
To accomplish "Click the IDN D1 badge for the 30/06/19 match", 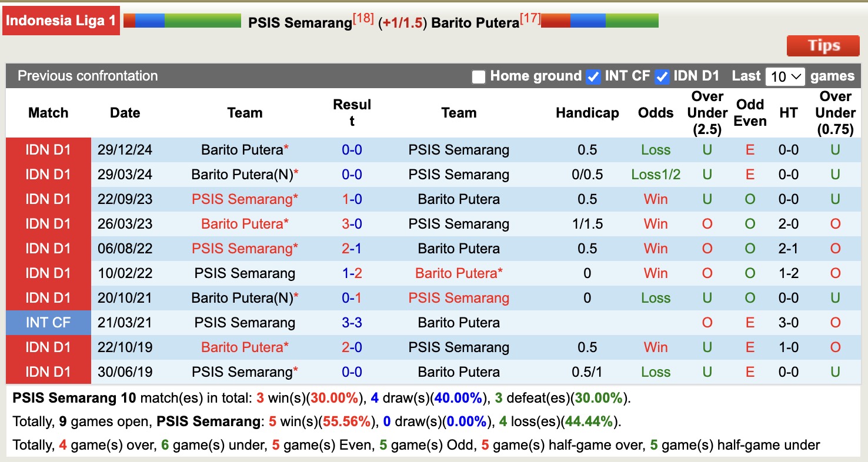I will pyautogui.click(x=48, y=371).
